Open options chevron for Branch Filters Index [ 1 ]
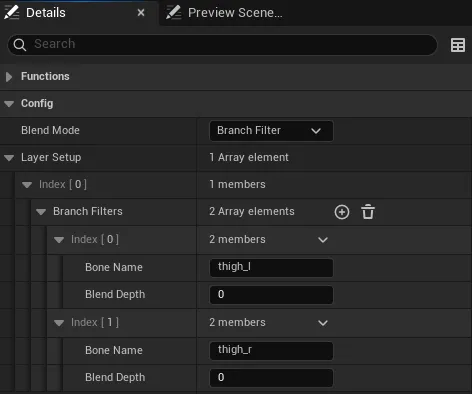This screenshot has height=394, width=472. click(x=323, y=323)
